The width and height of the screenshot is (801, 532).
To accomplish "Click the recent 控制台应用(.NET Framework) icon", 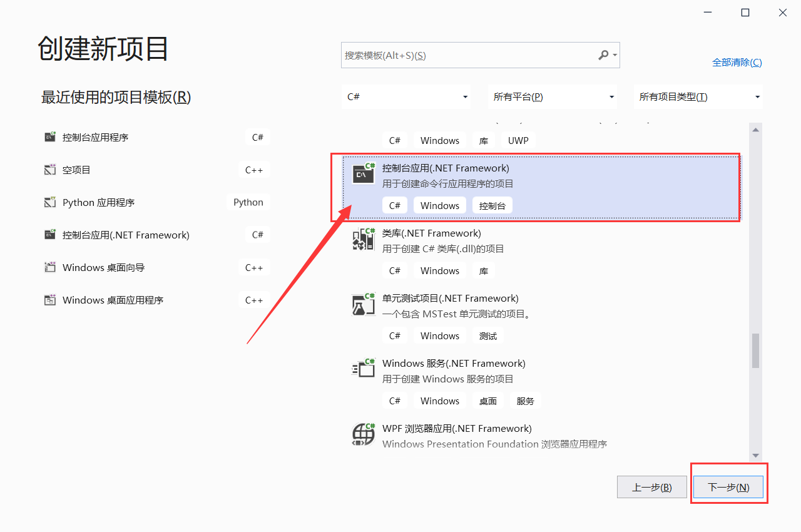I will click(x=50, y=235).
